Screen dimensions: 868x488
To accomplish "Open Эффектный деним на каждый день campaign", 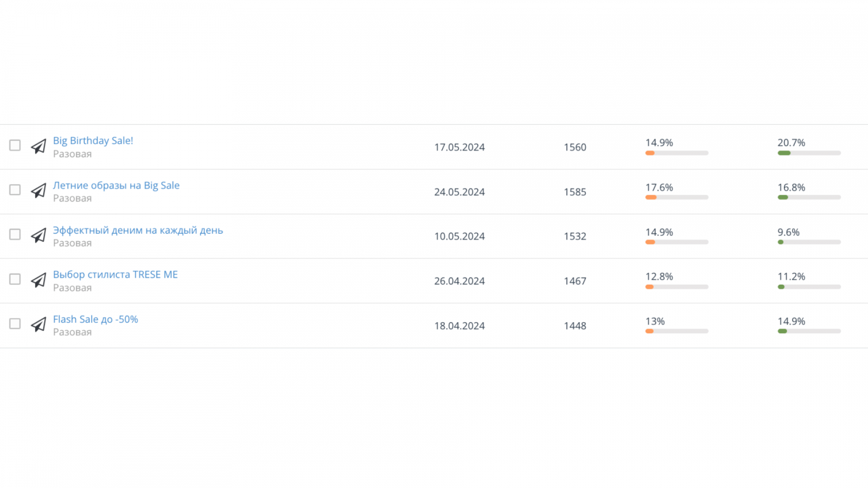I will click(x=138, y=230).
